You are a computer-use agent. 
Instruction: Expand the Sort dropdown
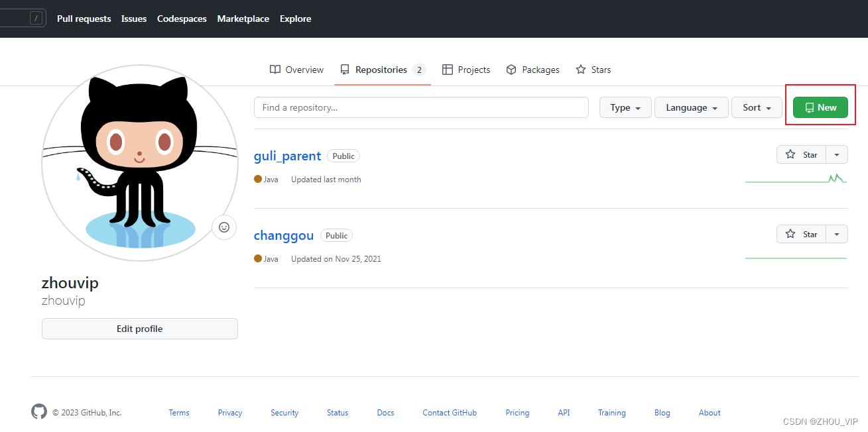pyautogui.click(x=757, y=107)
